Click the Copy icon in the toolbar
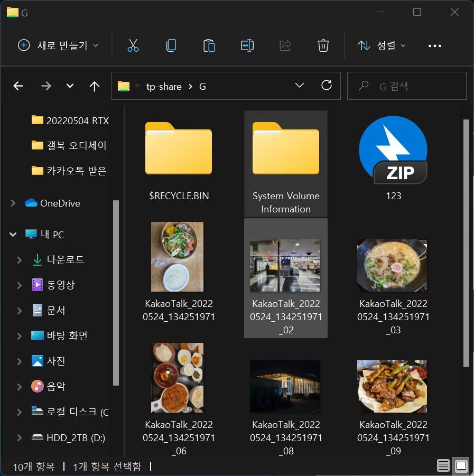The width and height of the screenshot is (474, 476). [x=171, y=45]
